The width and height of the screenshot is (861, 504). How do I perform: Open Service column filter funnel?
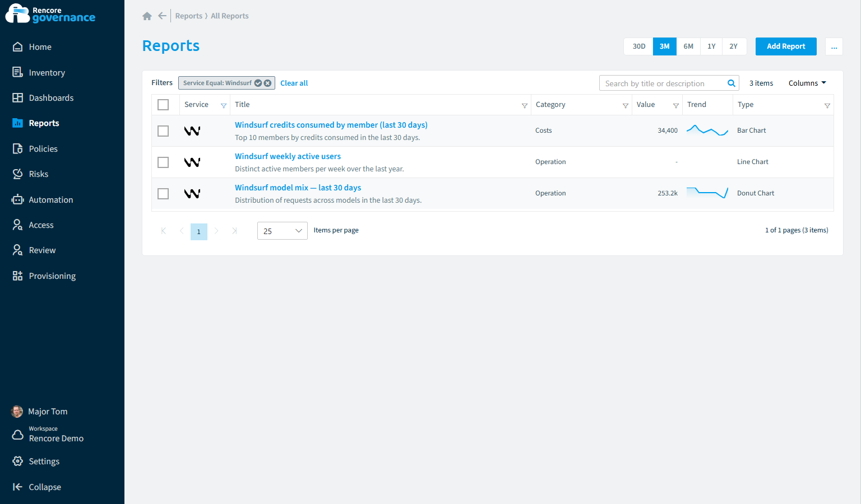pos(224,105)
